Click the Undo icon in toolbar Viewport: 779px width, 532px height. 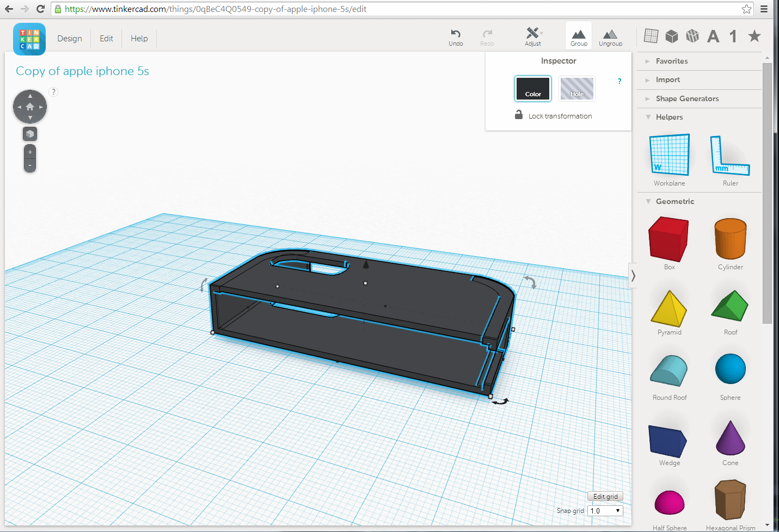tap(456, 36)
